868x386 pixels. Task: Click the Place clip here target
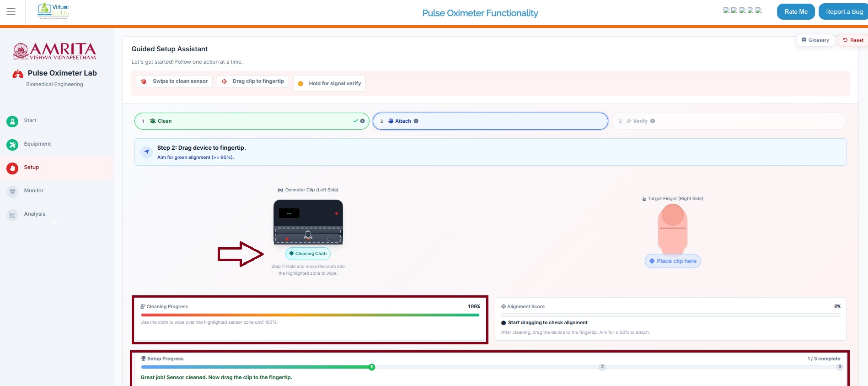click(672, 261)
